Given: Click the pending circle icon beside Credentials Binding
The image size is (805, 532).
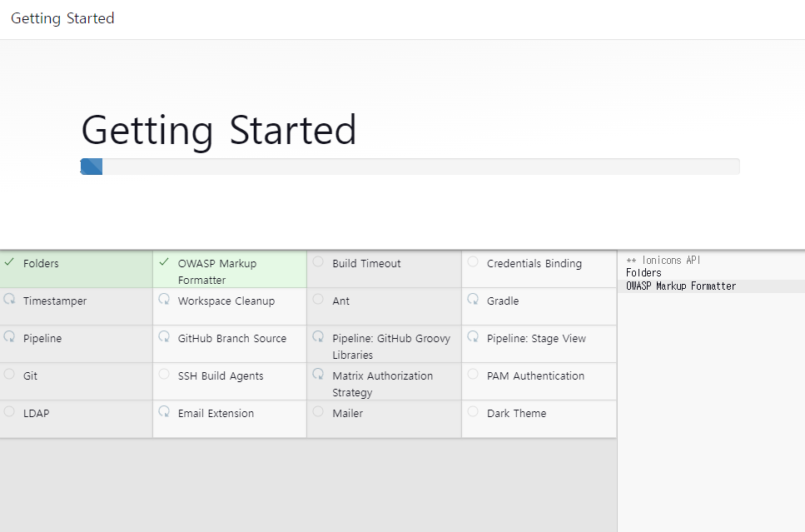Looking at the screenshot, I should pos(473,262).
